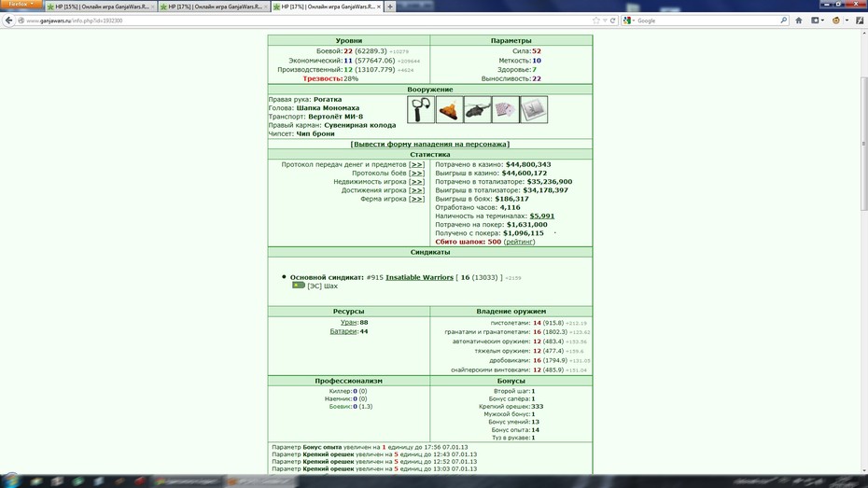This screenshot has width=868, height=488.
Task: Click the Уран resource link
Action: pos(349,322)
